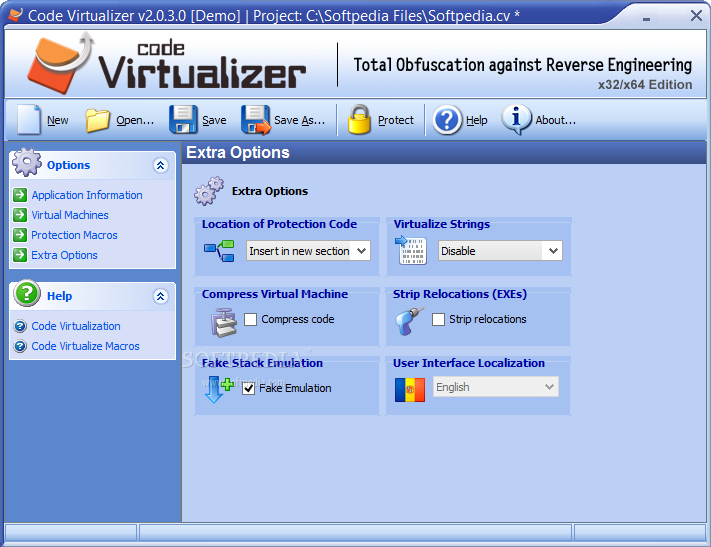Click the Open folder icon
The height and width of the screenshot is (547, 711).
click(97, 120)
